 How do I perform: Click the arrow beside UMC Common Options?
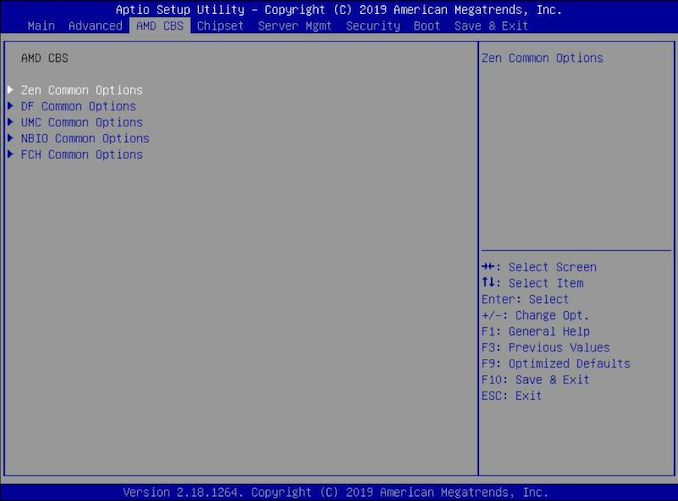(11, 122)
